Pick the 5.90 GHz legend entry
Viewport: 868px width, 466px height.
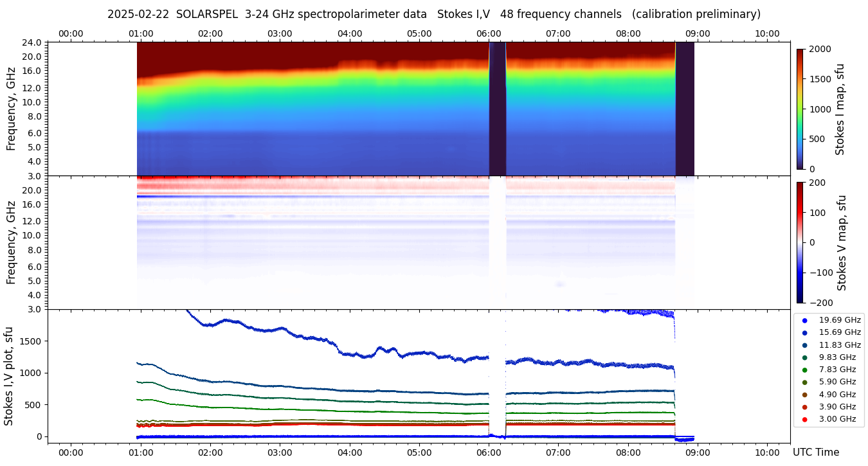(x=837, y=382)
